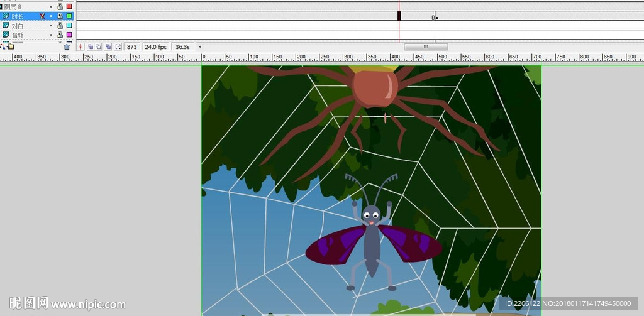644x316 pixels.
Task: Click the timeline horizontal scrollbar thumb
Action: pos(426,46)
